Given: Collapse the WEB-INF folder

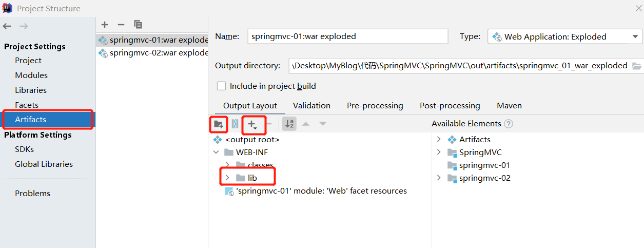Looking at the screenshot, I should point(216,152).
